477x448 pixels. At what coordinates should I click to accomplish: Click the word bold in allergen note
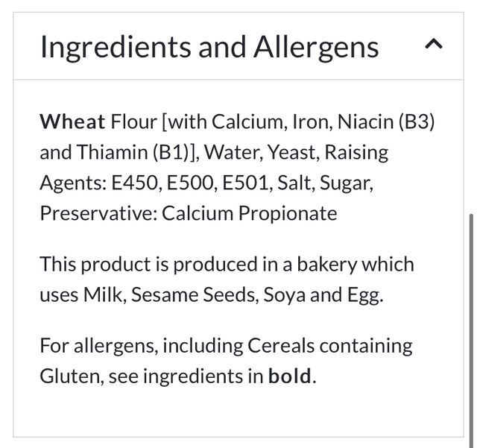290,376
